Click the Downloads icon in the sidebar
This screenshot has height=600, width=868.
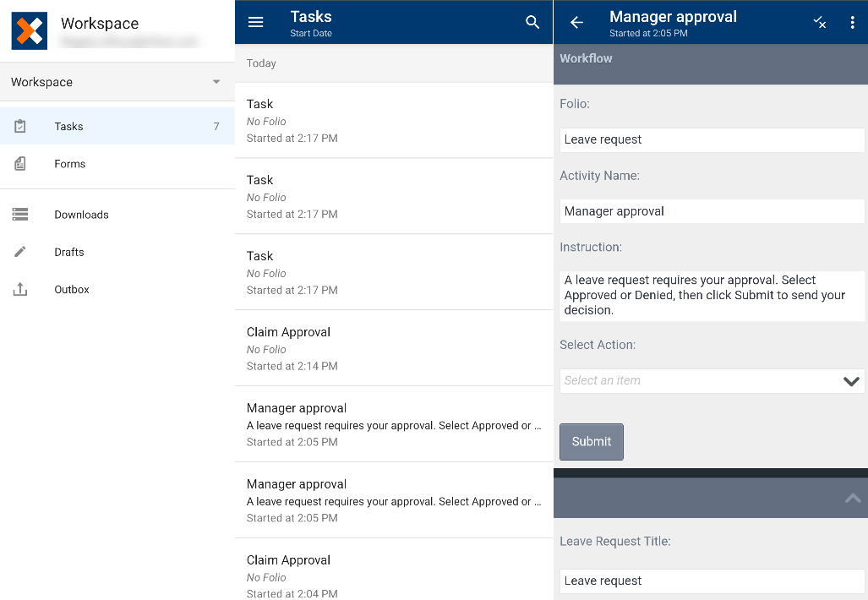click(19, 215)
